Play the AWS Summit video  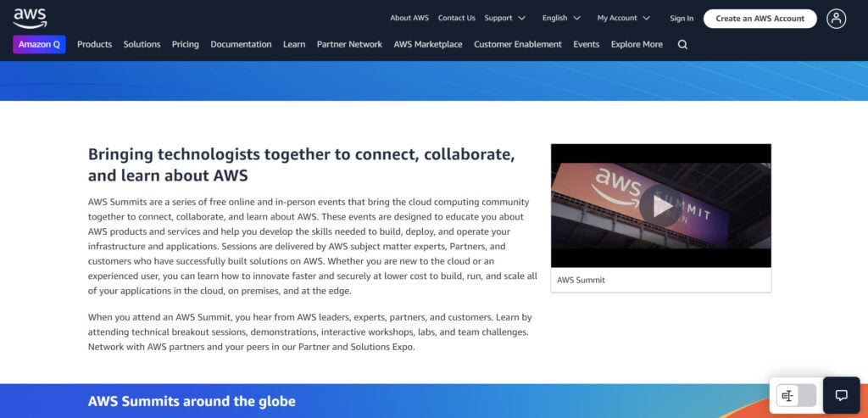coord(660,206)
